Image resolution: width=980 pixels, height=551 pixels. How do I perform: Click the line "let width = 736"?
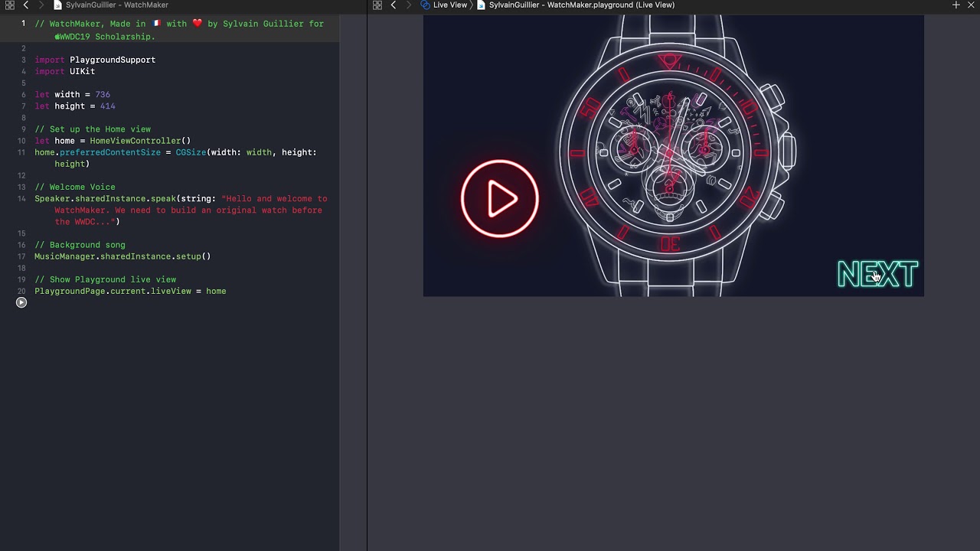(x=73, y=94)
